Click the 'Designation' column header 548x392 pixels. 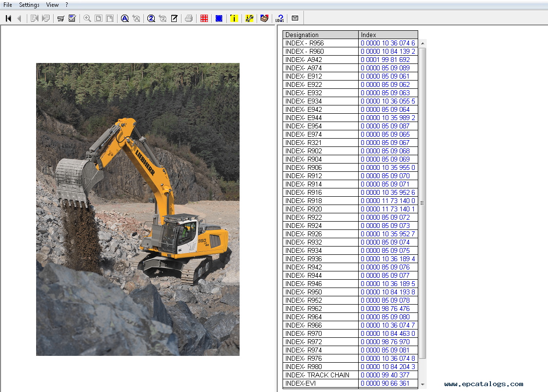(321, 35)
